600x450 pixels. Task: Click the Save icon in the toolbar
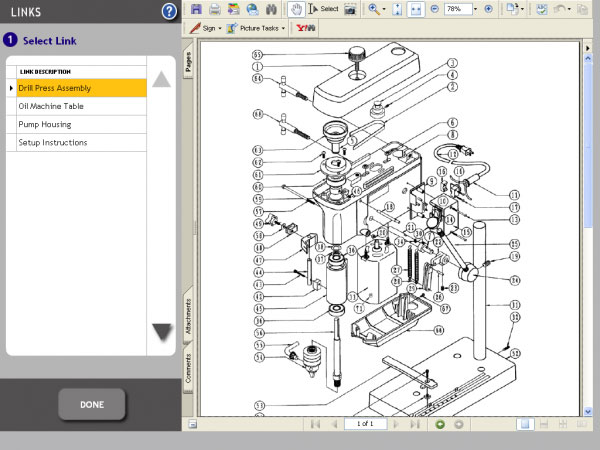(x=196, y=9)
